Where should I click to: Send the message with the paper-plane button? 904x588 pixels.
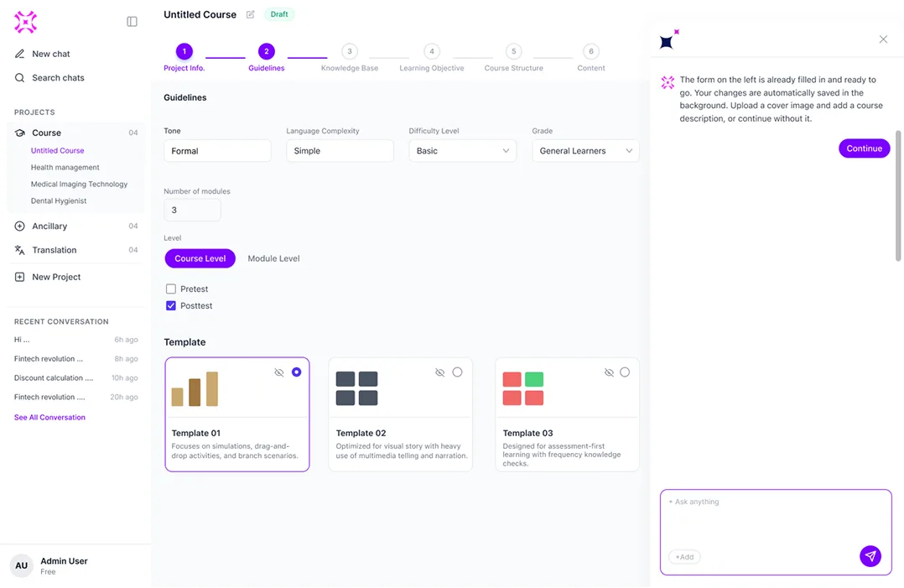click(870, 556)
